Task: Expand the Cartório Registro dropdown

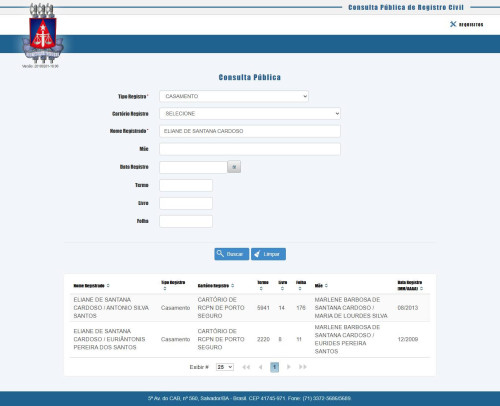Action: tap(250, 114)
